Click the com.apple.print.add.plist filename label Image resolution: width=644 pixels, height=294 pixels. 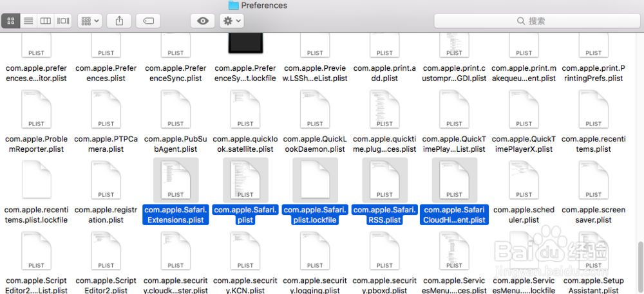pyautogui.click(x=385, y=73)
